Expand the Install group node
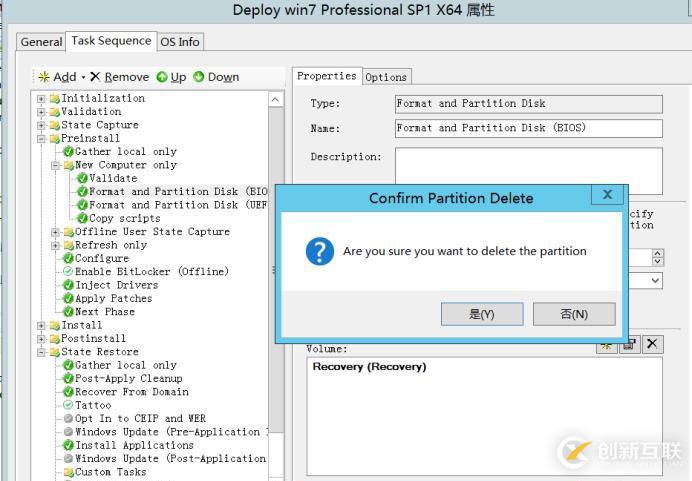The height and width of the screenshot is (481, 692). click(41, 325)
